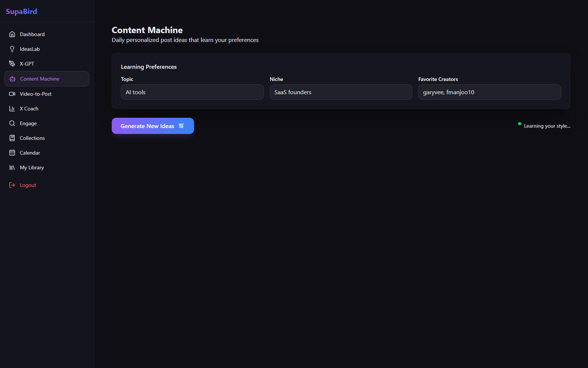Screen dimensions: 588x368
Task: Click the X-GPT pen icon
Action: click(12, 64)
